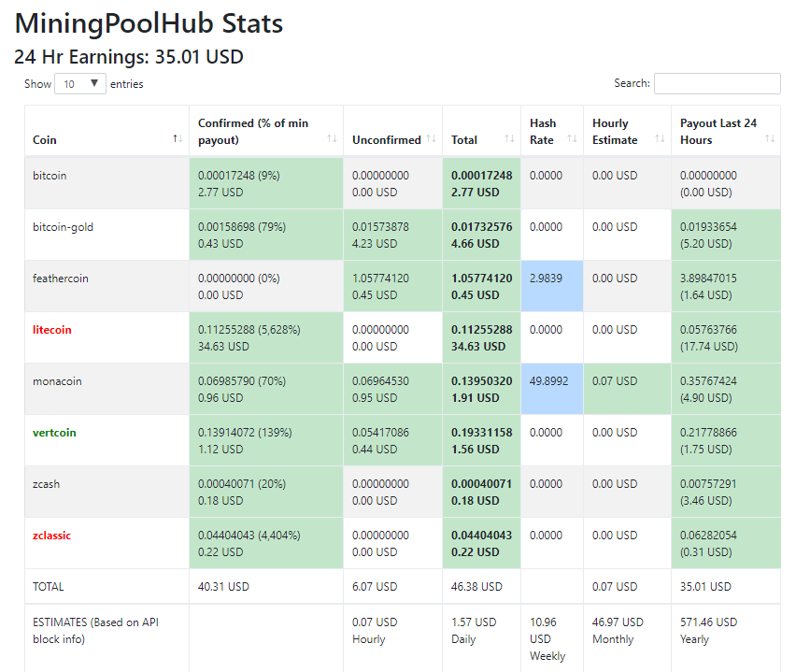Viewport: 810px width, 672px height.
Task: Click the Search input field
Action: point(717,84)
